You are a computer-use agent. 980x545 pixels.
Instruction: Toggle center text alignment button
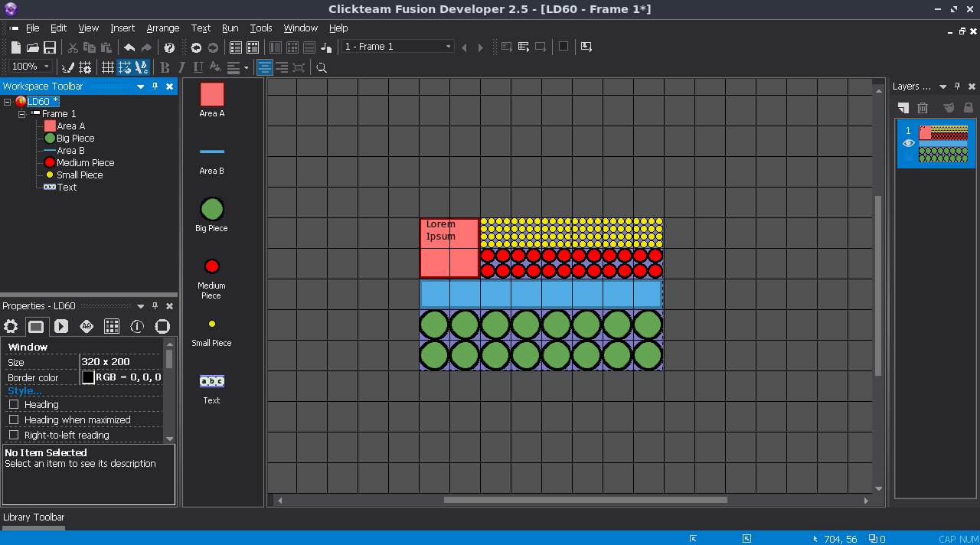tap(264, 67)
